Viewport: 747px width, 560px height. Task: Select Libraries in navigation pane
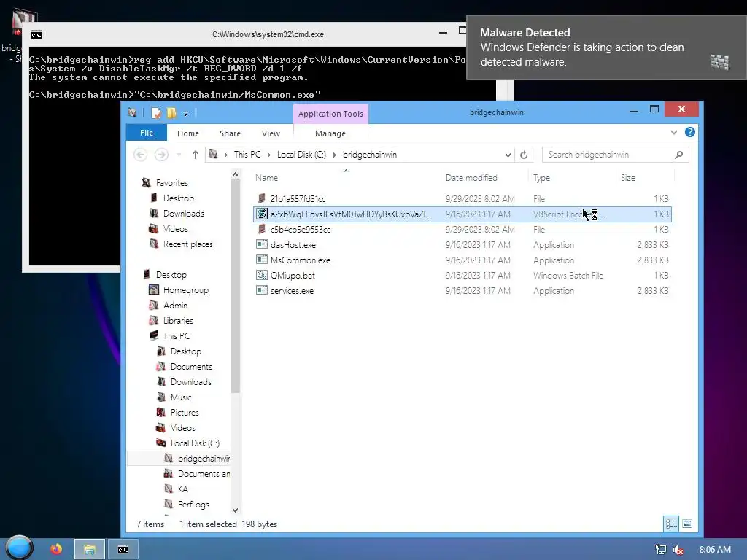tap(178, 321)
